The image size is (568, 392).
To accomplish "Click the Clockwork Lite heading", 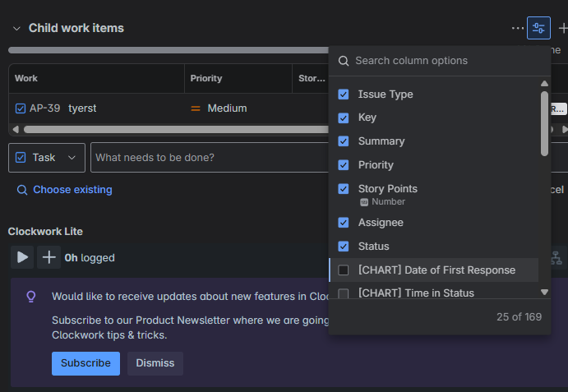I will pyautogui.click(x=45, y=232).
